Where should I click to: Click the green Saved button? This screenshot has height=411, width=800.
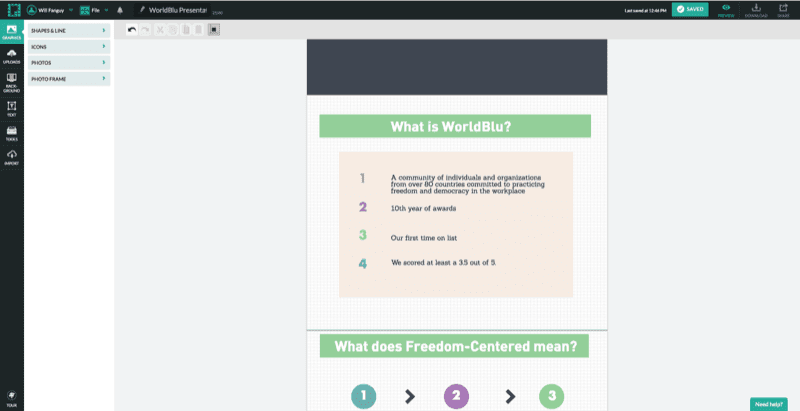pyautogui.click(x=690, y=9)
